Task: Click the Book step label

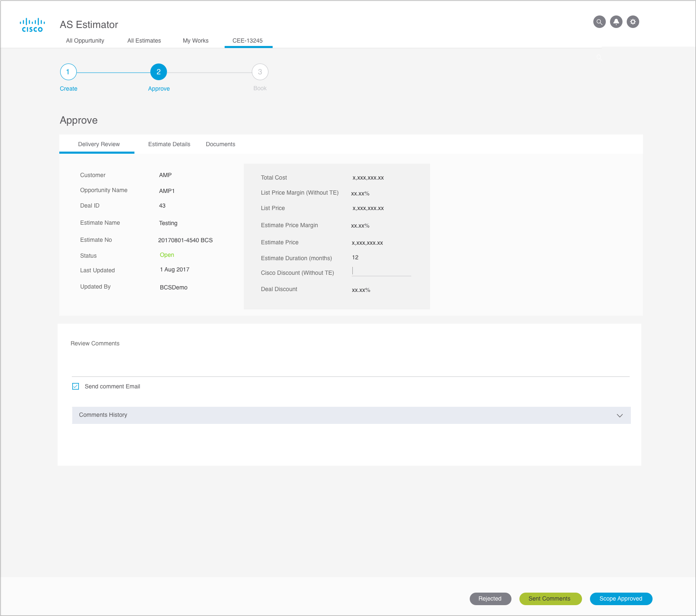Action: click(260, 88)
